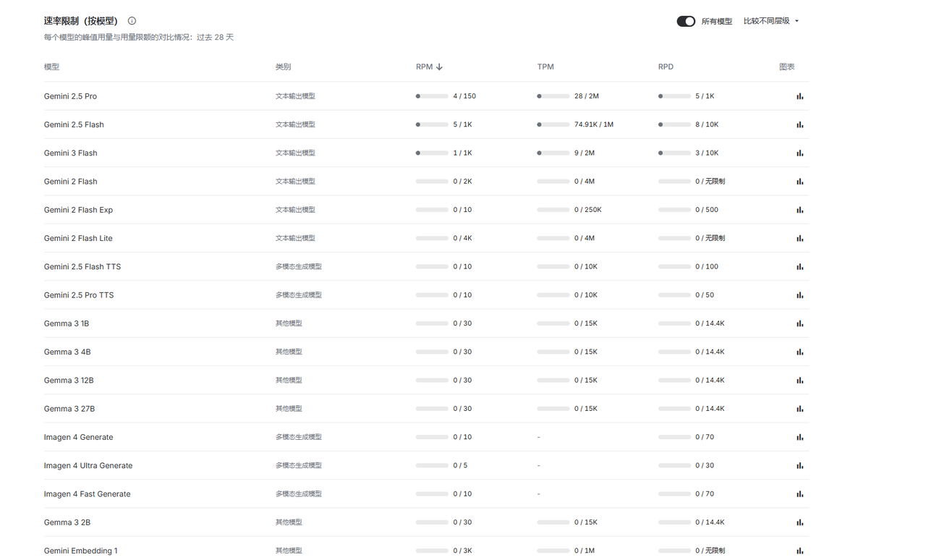Click the TPM value 28 / 2M

(x=587, y=96)
